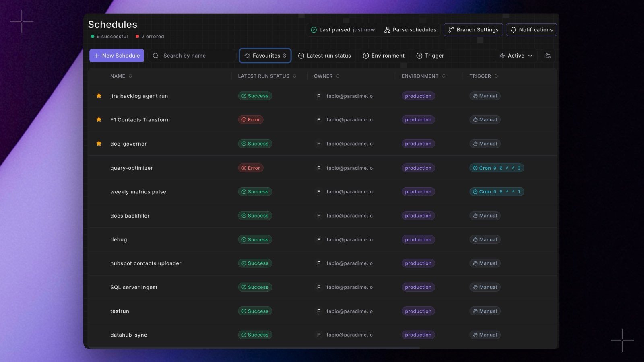Click Parse schedules button
This screenshot has width=644, height=362.
410,30
